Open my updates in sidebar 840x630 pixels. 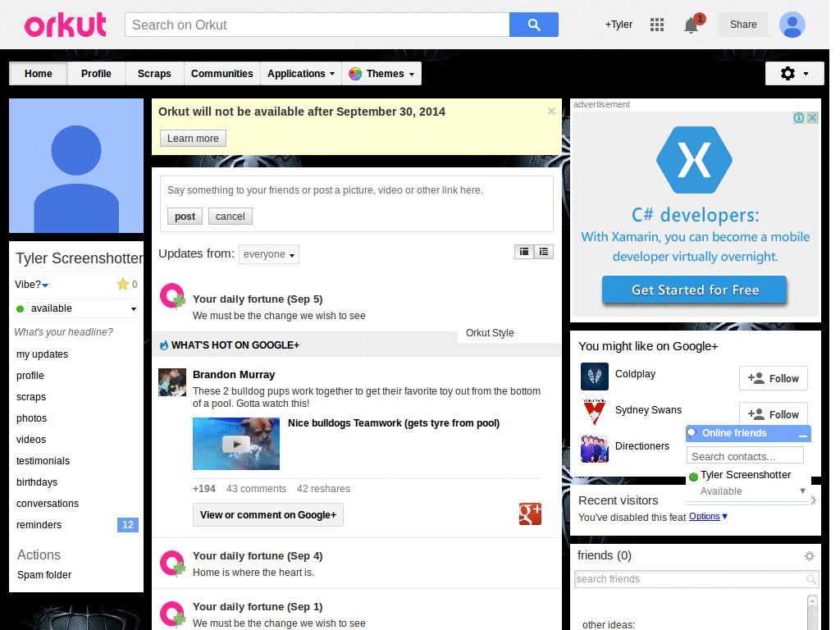43,354
